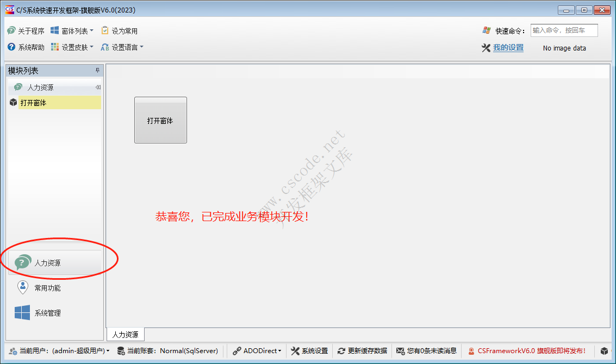The width and height of the screenshot is (616, 364).
Task: Pin the 模块列表 panel
Action: point(97,70)
